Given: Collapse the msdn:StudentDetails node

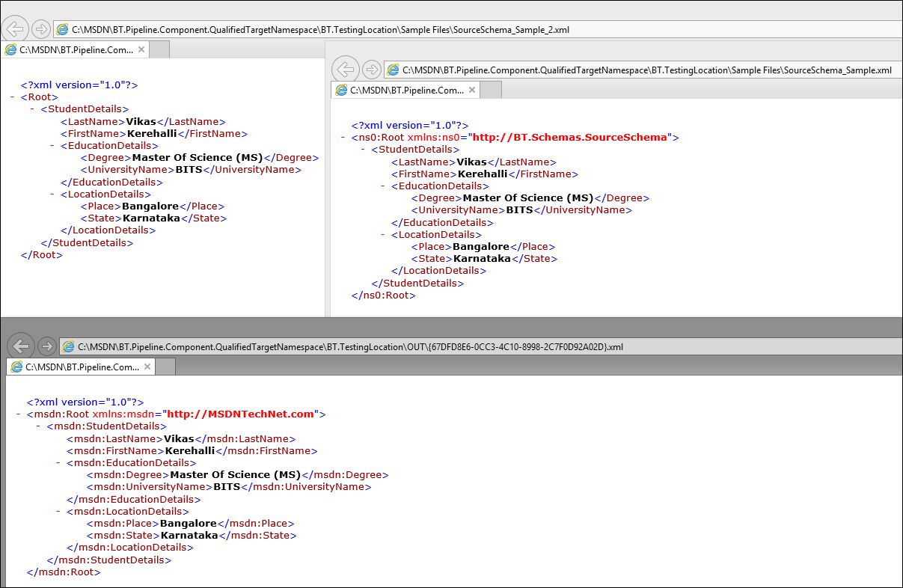Looking at the screenshot, I should [x=39, y=426].
